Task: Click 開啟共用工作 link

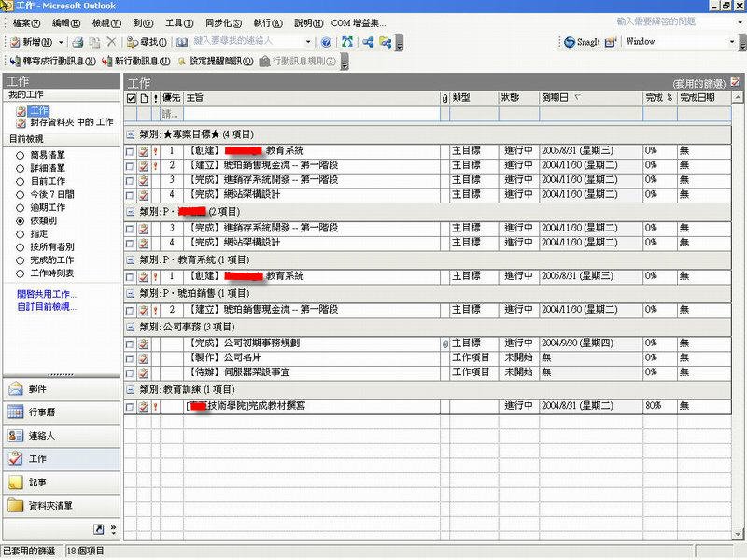Action: click(46, 294)
